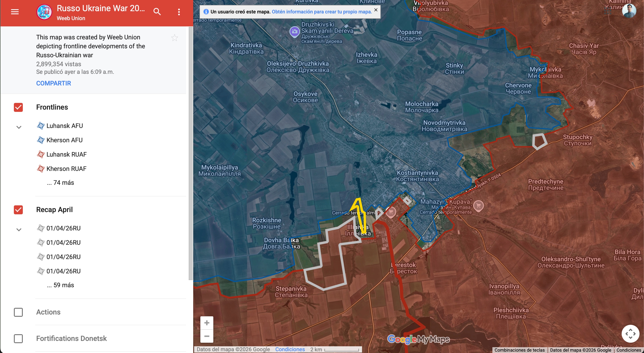Uncheck the Recap April layer checkbox
The width and height of the screenshot is (644, 353).
18,210
